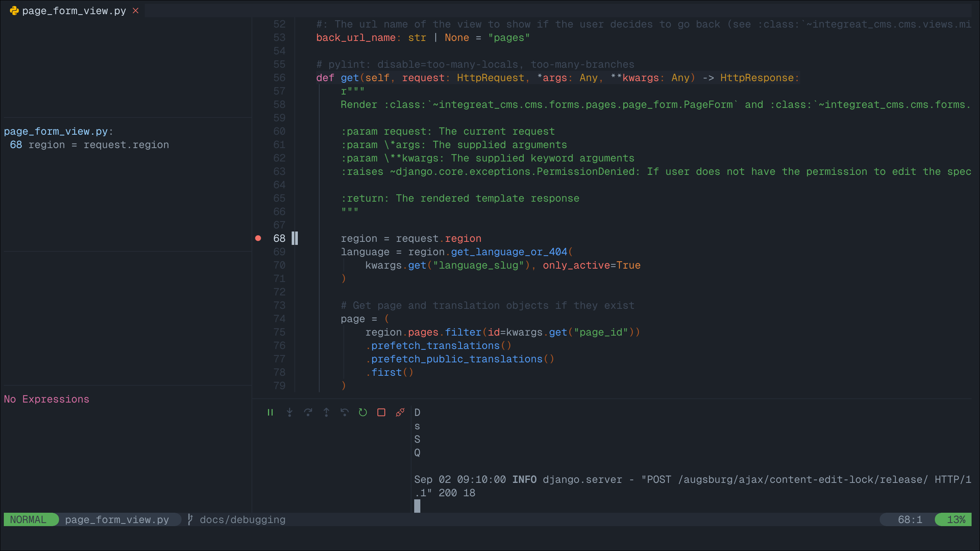Click ':return: The rendered template response' docstring line

coord(460,198)
